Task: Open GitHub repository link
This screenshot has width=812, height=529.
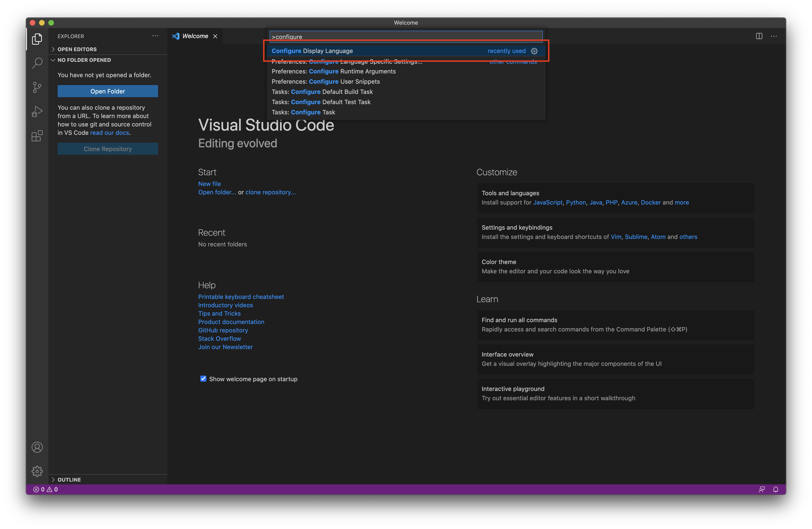Action: coord(223,330)
